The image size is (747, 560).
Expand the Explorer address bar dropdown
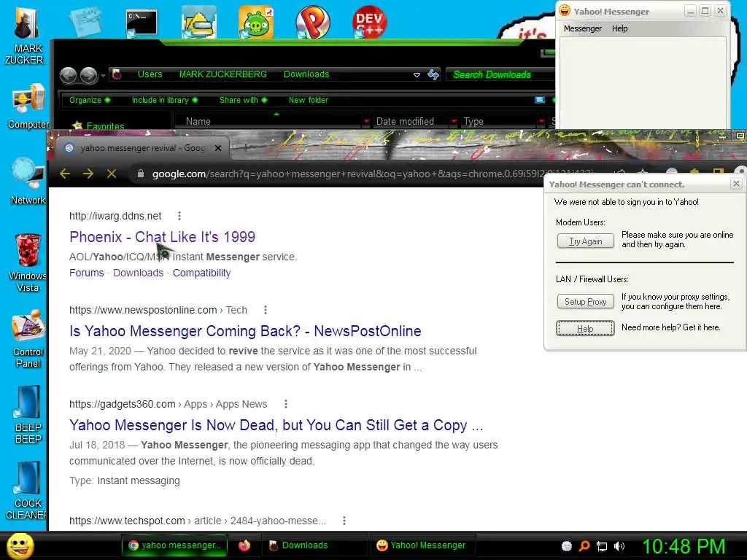[x=417, y=75]
